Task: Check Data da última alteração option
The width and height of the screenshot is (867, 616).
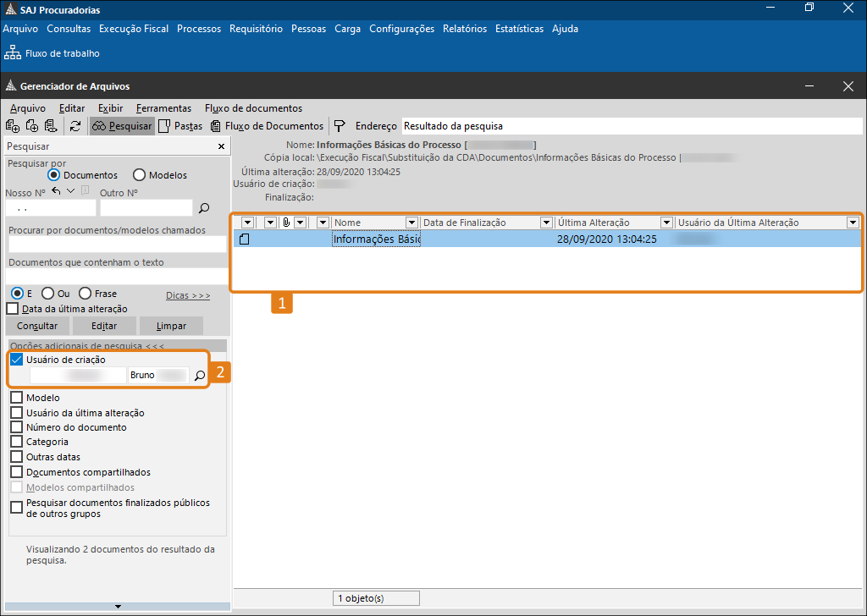Action: click(13, 309)
